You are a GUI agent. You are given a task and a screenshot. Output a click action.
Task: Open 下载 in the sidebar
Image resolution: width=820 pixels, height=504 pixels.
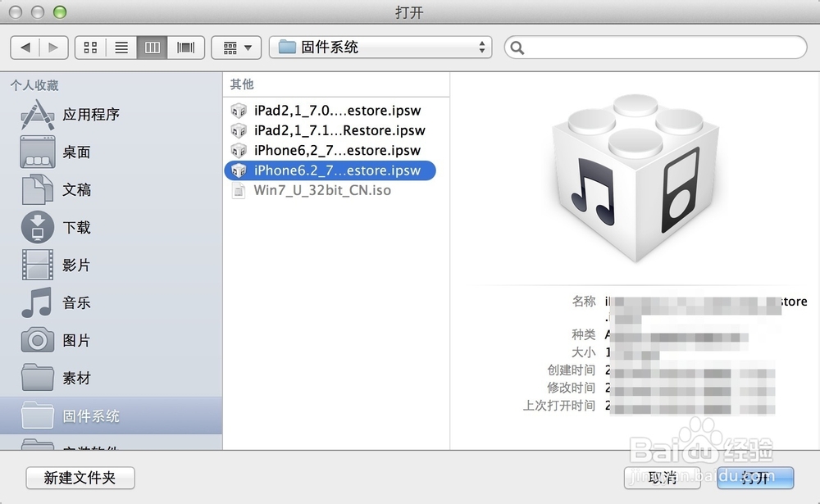[x=111, y=228]
